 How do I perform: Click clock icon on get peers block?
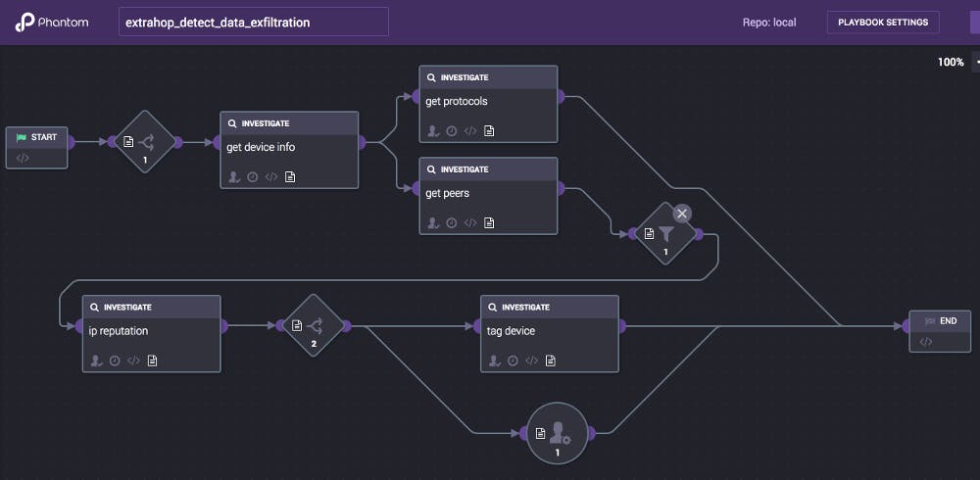click(451, 222)
